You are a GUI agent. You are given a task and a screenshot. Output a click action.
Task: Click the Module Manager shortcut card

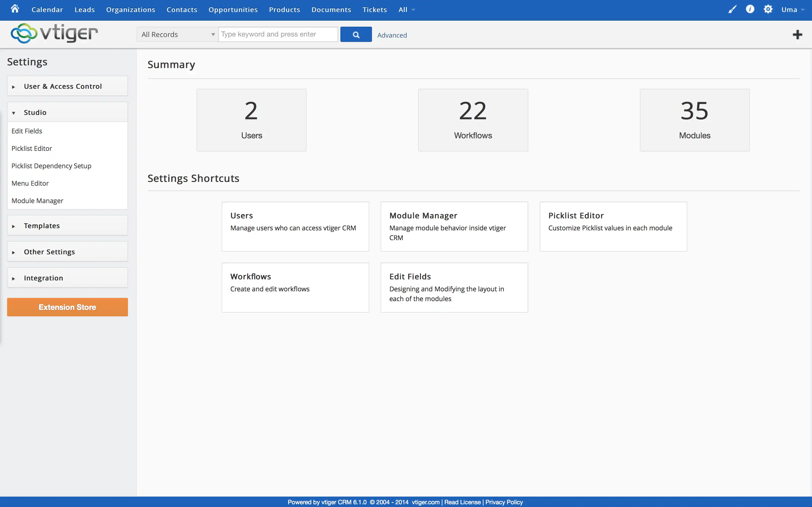point(454,227)
